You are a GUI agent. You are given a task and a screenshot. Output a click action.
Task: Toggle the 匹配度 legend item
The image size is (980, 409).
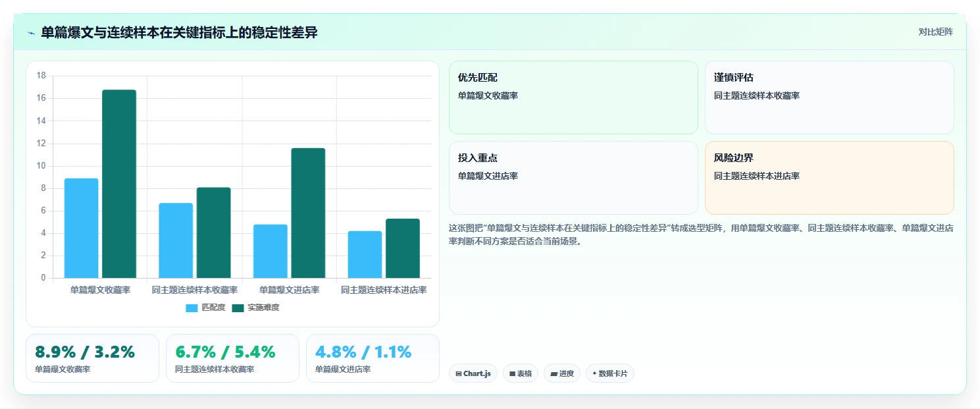coord(205,308)
